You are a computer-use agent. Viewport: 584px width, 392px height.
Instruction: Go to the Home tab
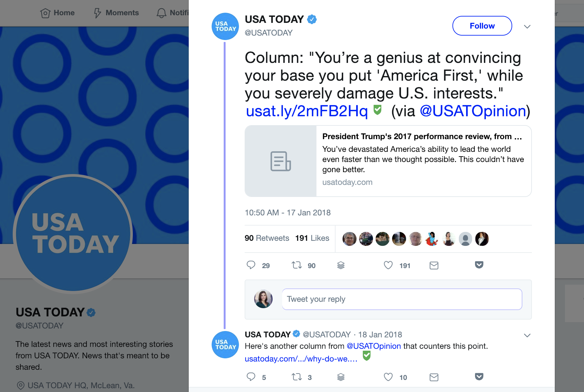click(58, 13)
